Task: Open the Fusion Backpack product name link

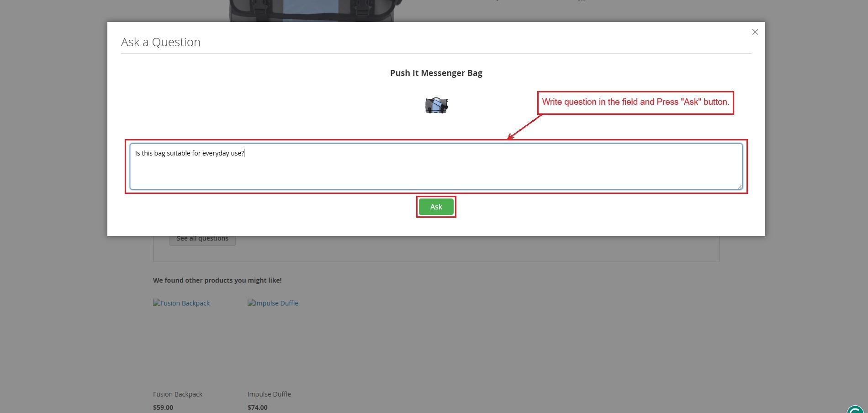Action: [x=178, y=394]
